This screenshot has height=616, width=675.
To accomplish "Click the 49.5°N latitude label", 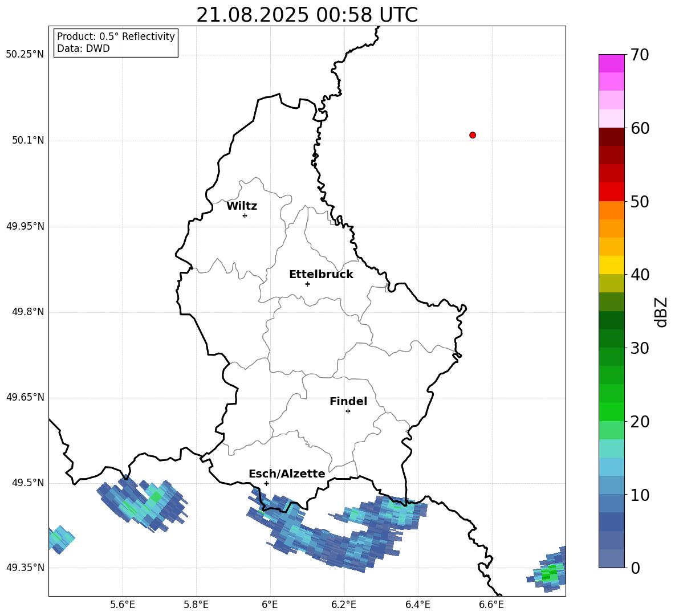I will tap(28, 483).
